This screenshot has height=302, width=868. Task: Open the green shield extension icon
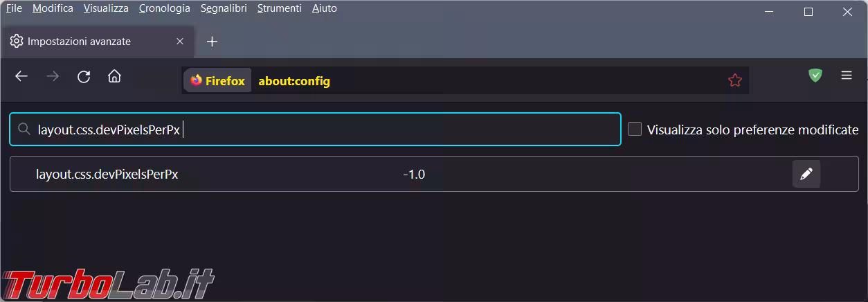(815, 75)
